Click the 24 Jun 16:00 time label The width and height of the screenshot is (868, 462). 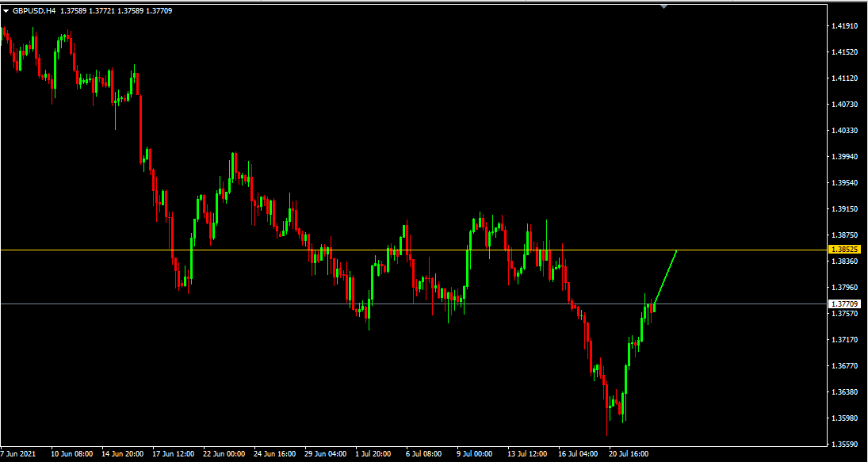[275, 454]
